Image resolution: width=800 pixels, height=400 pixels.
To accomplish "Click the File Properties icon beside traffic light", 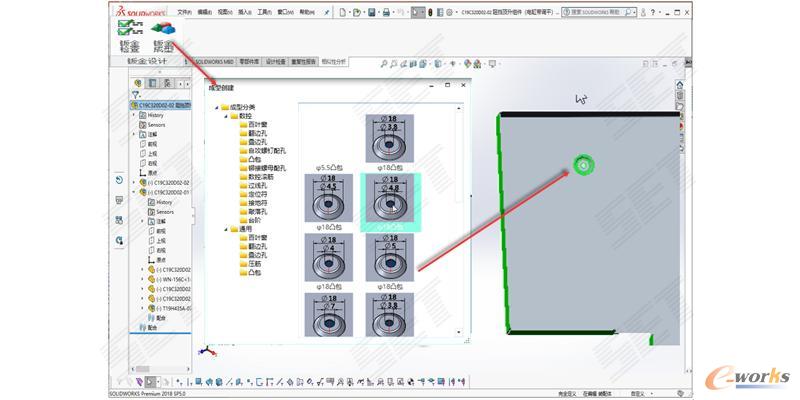I will click(440, 12).
